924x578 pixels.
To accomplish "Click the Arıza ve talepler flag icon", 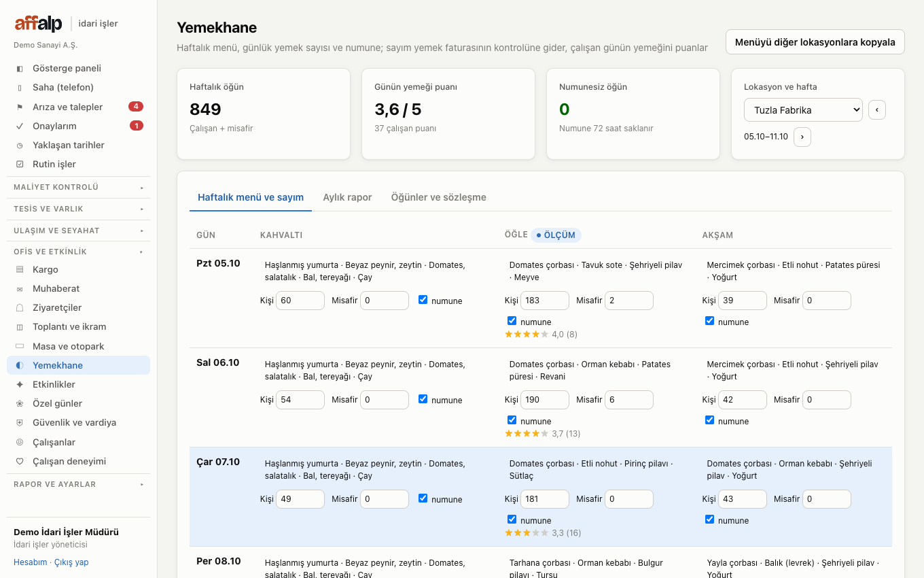I will tap(20, 107).
